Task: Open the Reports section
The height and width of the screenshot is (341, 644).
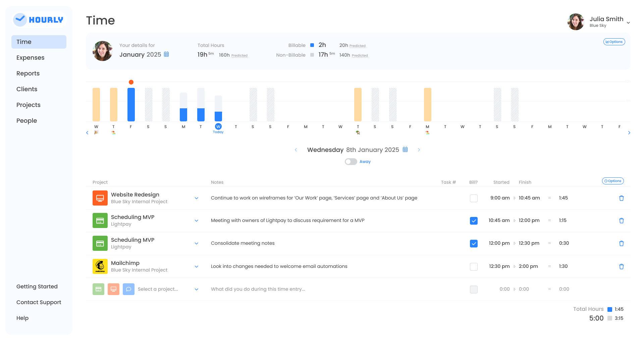Action: pyautogui.click(x=28, y=73)
